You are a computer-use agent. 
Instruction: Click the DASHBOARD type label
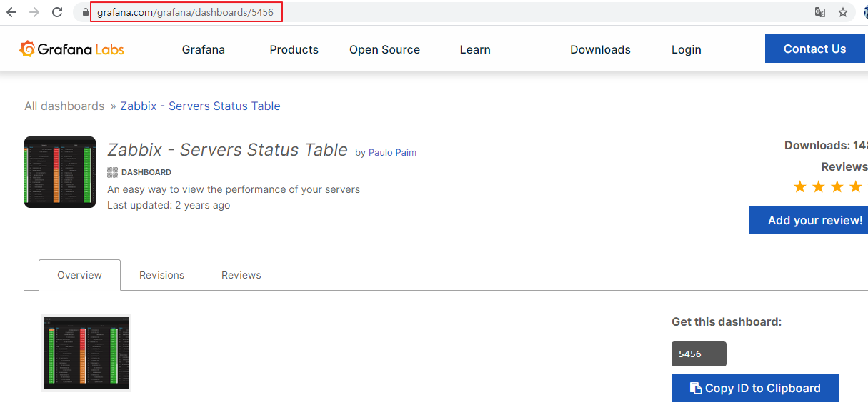coord(146,172)
